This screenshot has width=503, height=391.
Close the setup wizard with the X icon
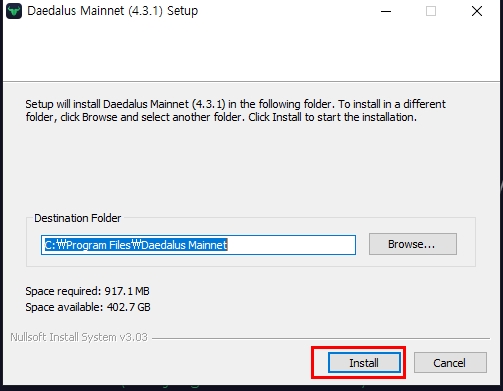tap(477, 11)
